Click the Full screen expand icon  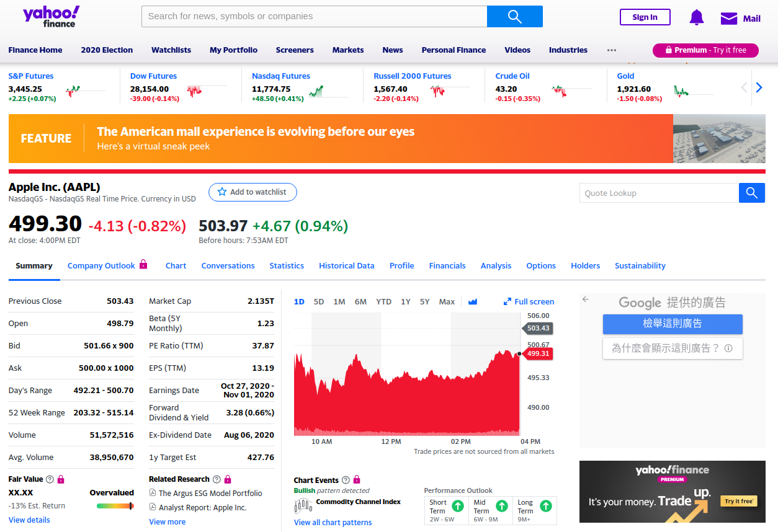(x=507, y=301)
